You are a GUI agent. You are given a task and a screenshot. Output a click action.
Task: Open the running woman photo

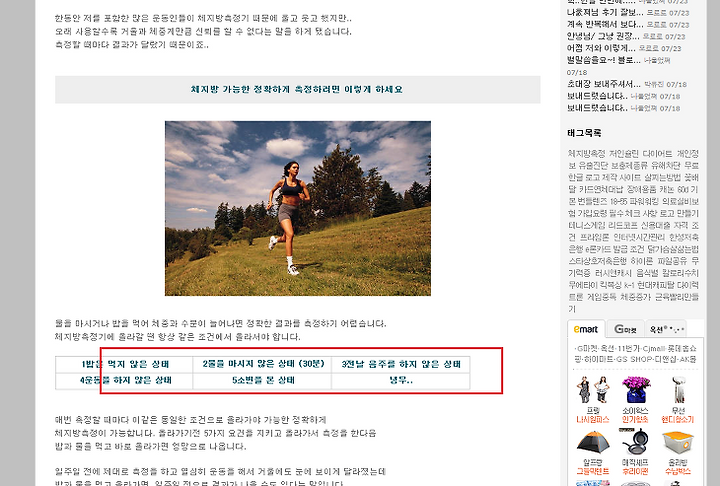click(x=298, y=208)
